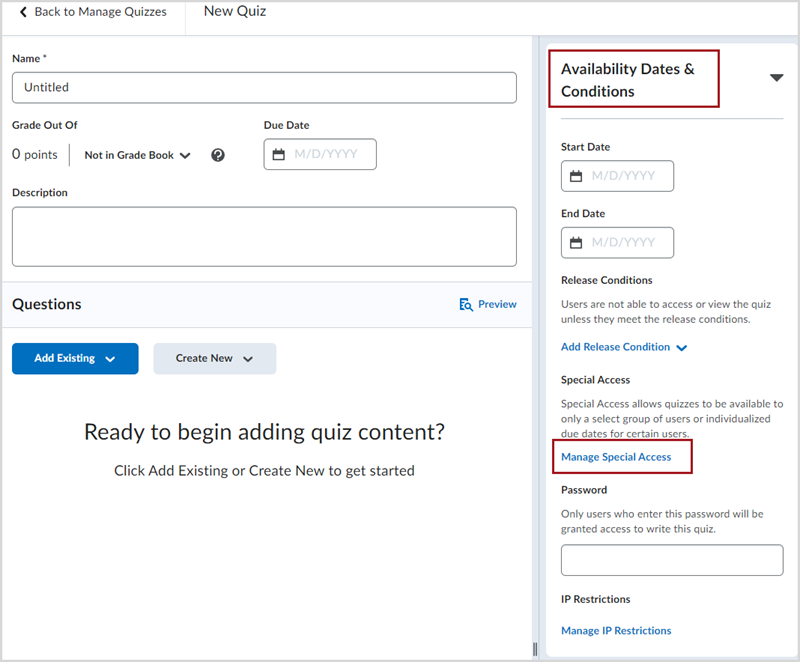
Task: Click the Add Existing button
Action: point(75,359)
